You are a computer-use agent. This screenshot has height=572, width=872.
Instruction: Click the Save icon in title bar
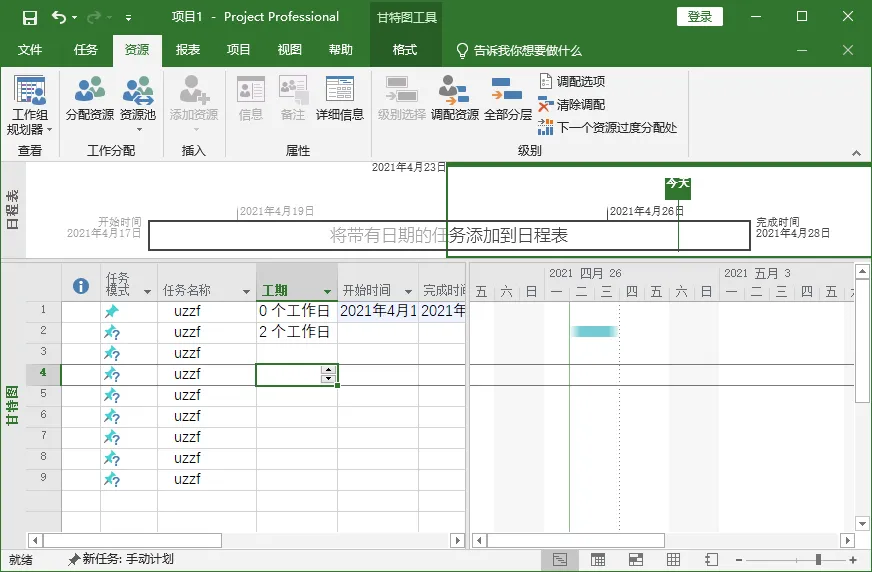pos(29,17)
